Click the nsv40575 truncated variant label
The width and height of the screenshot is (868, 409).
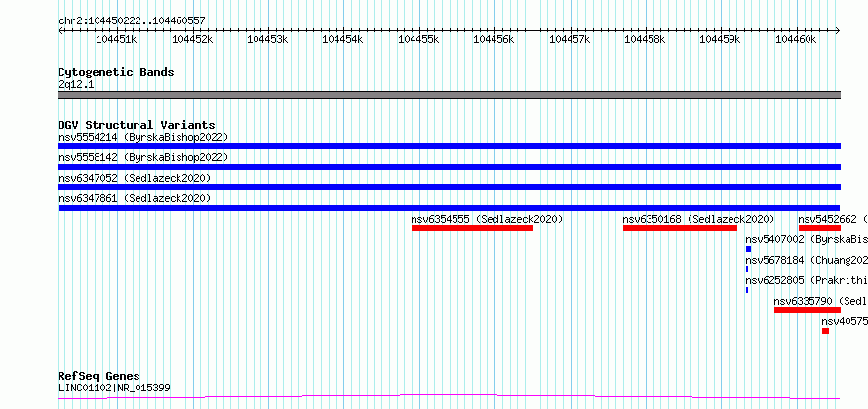click(845, 321)
